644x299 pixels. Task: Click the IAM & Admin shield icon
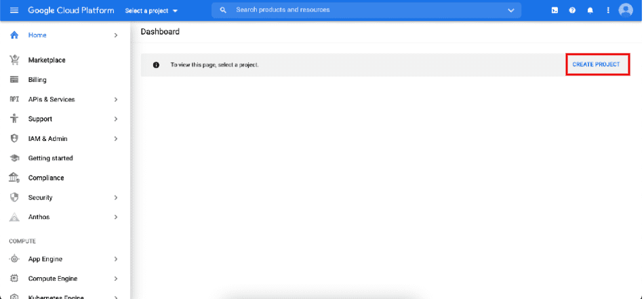click(14, 139)
